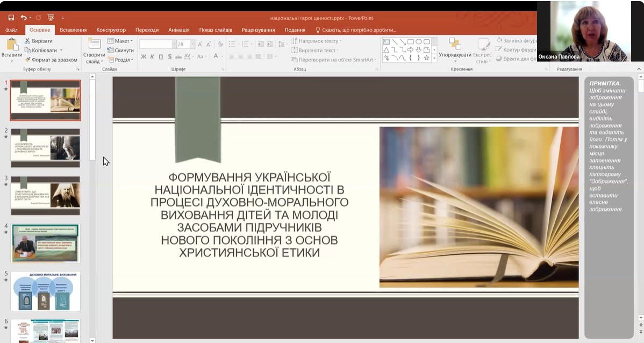Select the star shape in gallery
Viewport: 644px width, 343px height.
coord(426,58)
